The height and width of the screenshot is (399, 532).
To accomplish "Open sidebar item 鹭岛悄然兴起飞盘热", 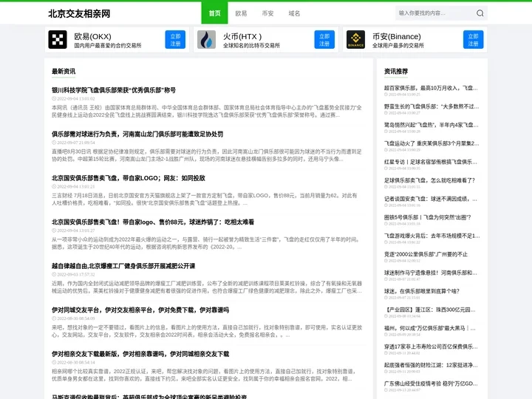I will pos(431,125).
